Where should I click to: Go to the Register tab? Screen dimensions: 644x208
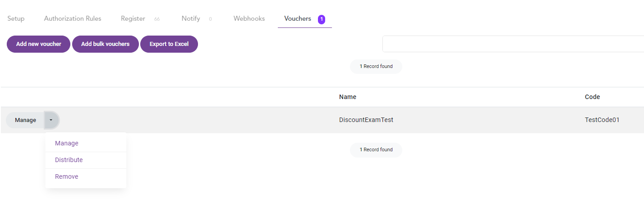133,19
